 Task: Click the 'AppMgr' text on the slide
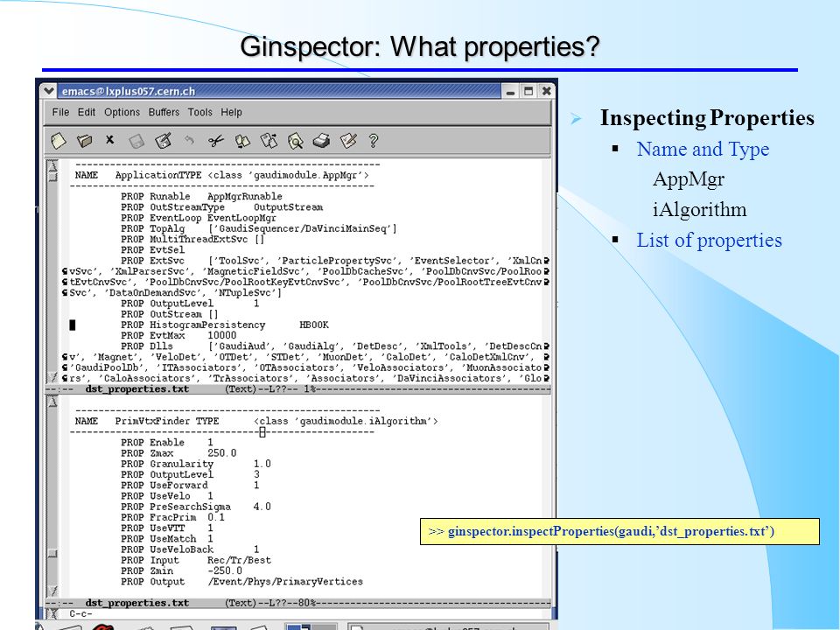(x=689, y=179)
